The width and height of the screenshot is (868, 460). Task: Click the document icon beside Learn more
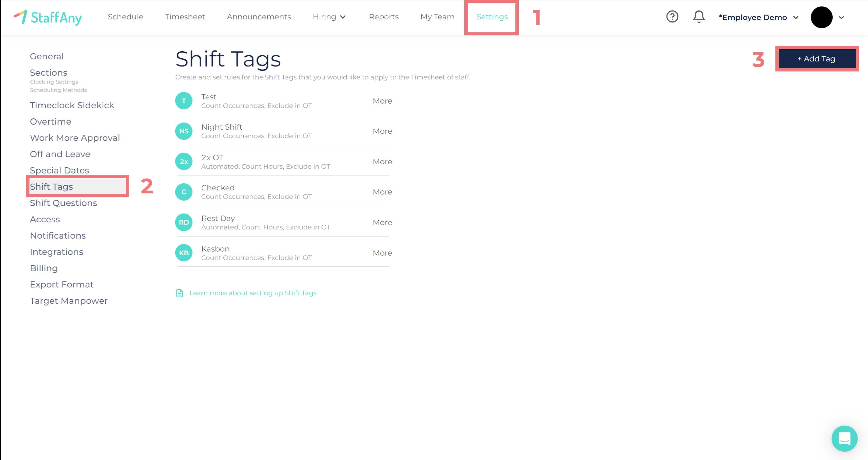180,293
